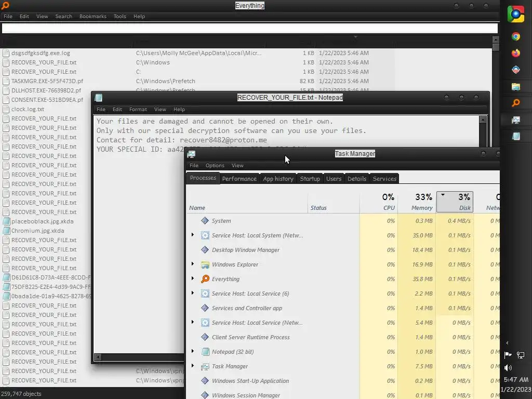Open the Bookmarks menu in Everything
The height and width of the screenshot is (399, 532).
[x=93, y=16]
